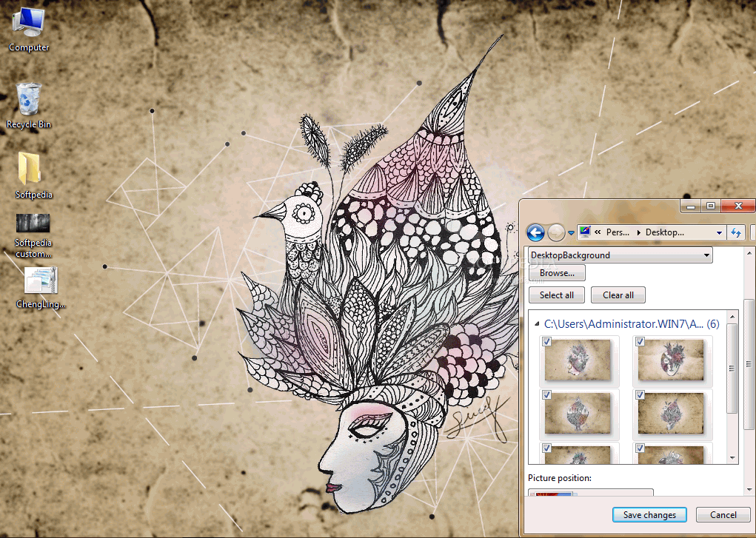Viewport: 756px width, 538px height.
Task: Click the C:\Users\Administrator.WIN7\A... (6) group header
Action: pyautogui.click(x=632, y=324)
